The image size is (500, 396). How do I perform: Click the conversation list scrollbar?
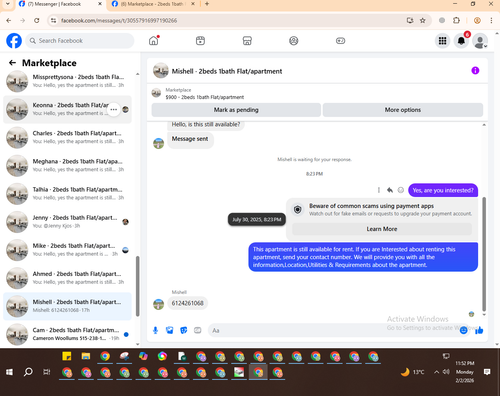[137, 286]
